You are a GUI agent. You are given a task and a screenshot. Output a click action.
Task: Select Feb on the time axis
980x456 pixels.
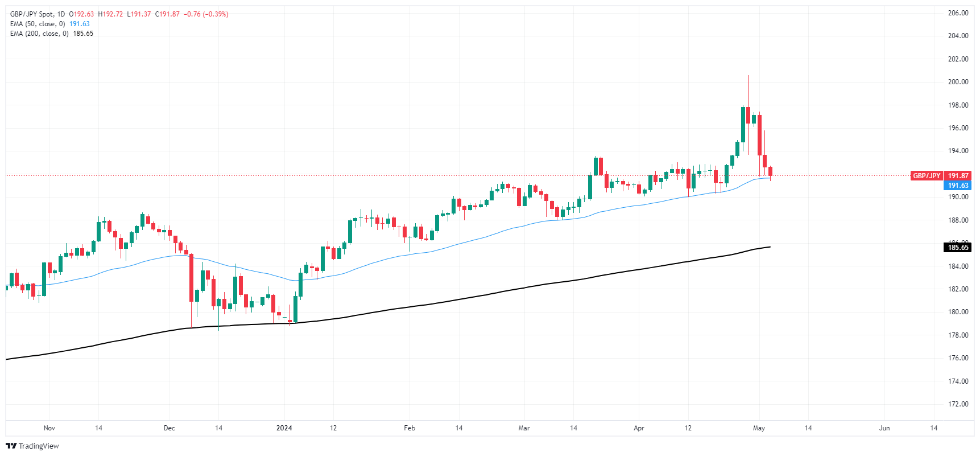coord(409,428)
